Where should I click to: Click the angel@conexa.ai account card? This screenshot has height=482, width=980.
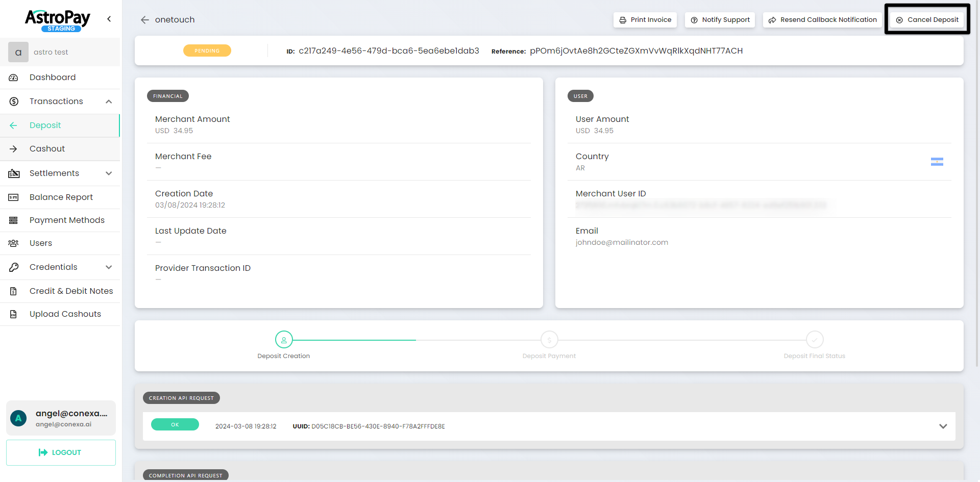61,418
